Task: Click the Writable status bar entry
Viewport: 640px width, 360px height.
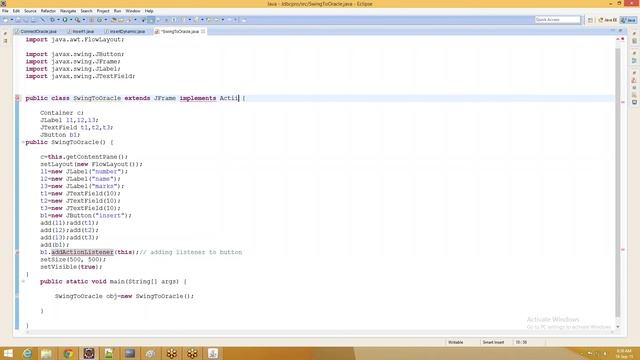Action: [456, 342]
